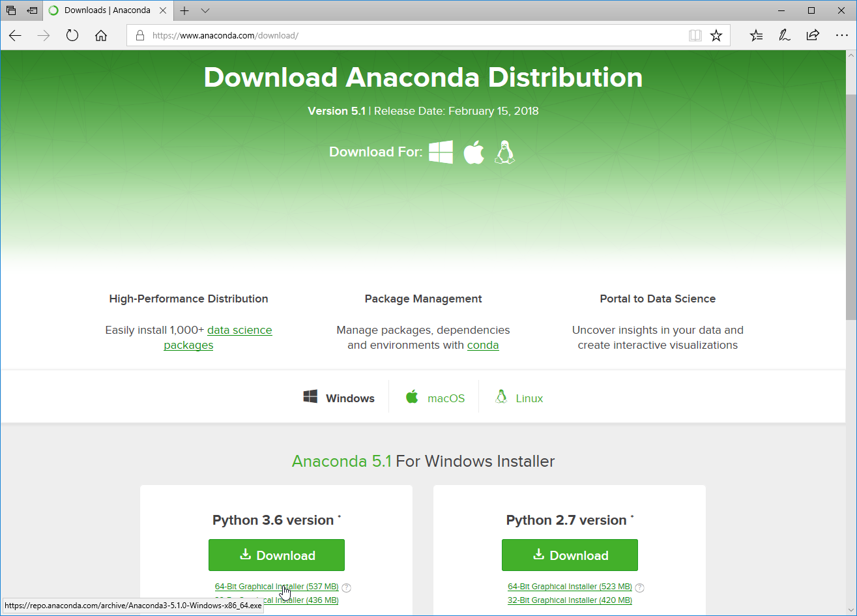Close the Downloads | Anaconda tab
The image size is (857, 616).
pyautogui.click(x=163, y=10)
